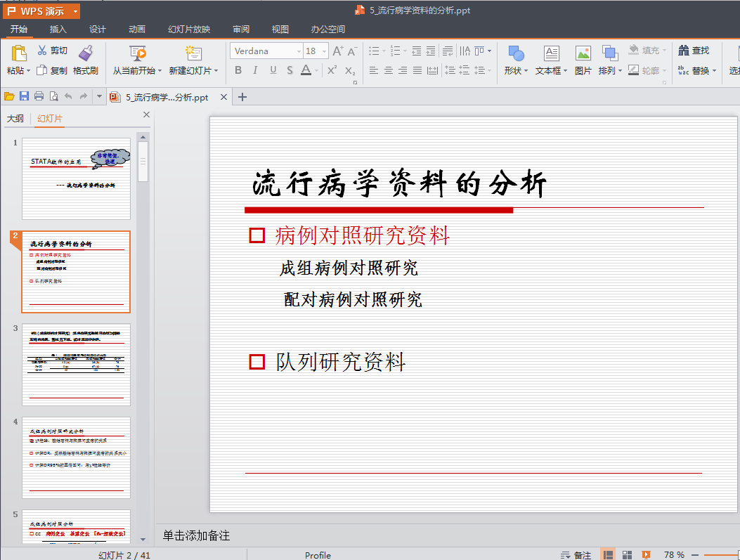Screen dimensions: 740x560
Task: Toggle the 备注 notes pane button
Action: pos(576,555)
